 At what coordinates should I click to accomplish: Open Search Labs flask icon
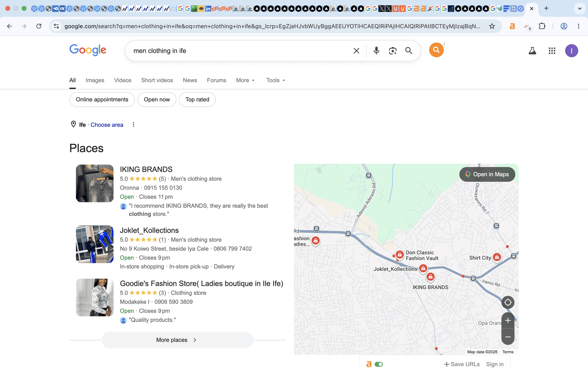tap(532, 51)
